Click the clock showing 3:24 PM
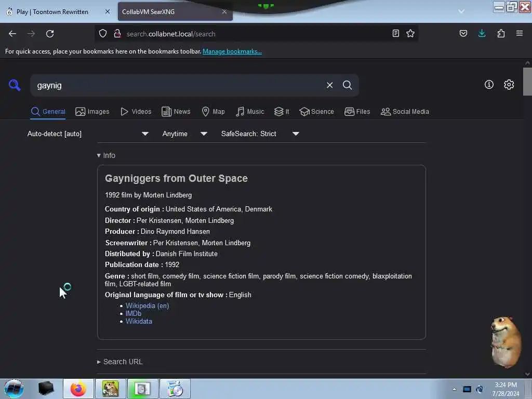Screen dimensions: 532x399 point(506,389)
